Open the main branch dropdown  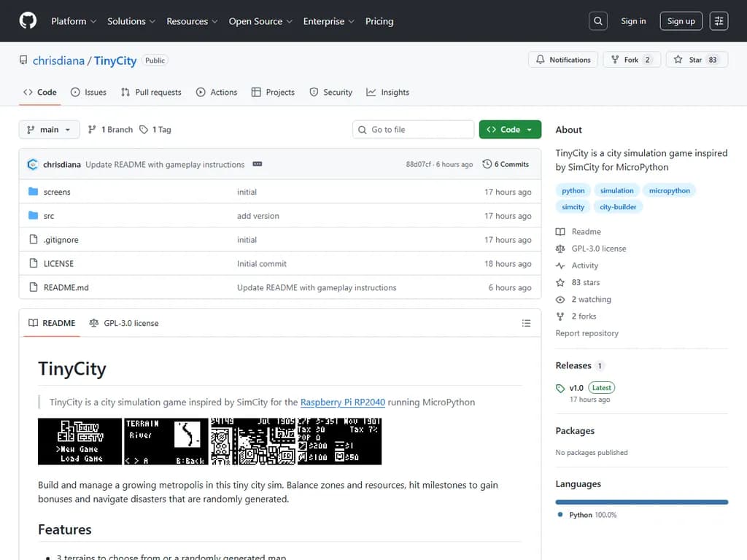click(x=49, y=129)
